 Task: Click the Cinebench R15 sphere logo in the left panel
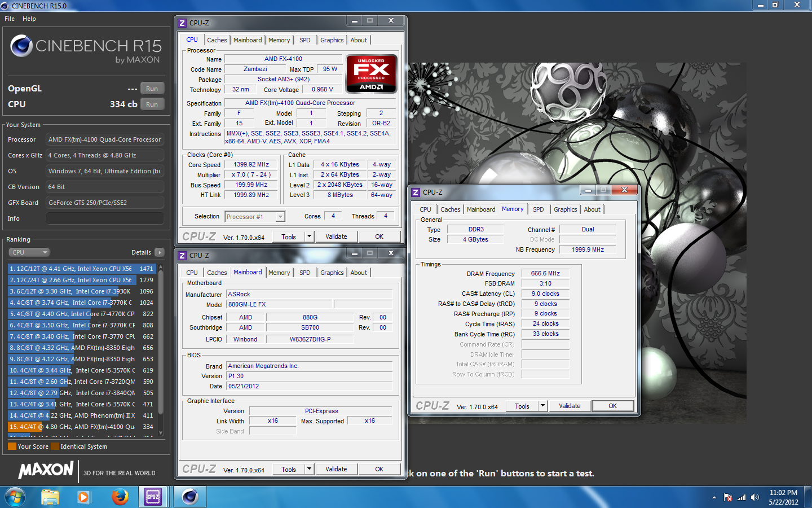[x=22, y=46]
